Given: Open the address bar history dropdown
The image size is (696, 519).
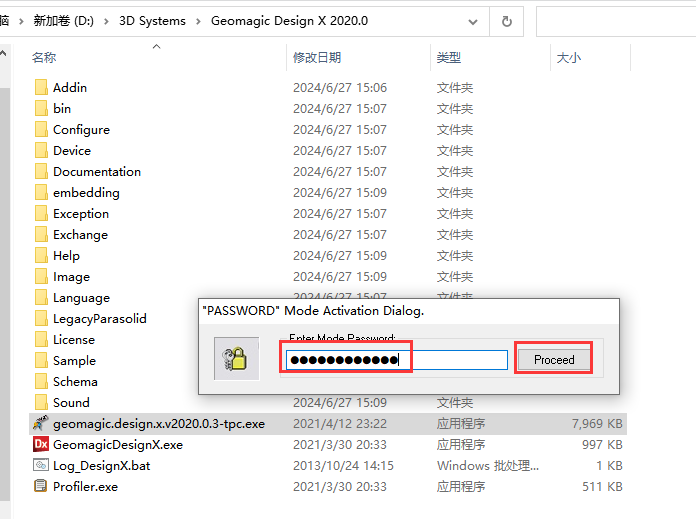Looking at the screenshot, I should tap(473, 22).
